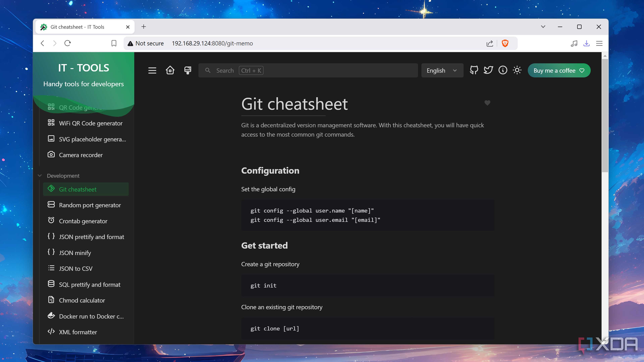Screen dimensions: 644x362
Task: Add Git cheatsheet to favorites heart
Action: pyautogui.click(x=487, y=103)
